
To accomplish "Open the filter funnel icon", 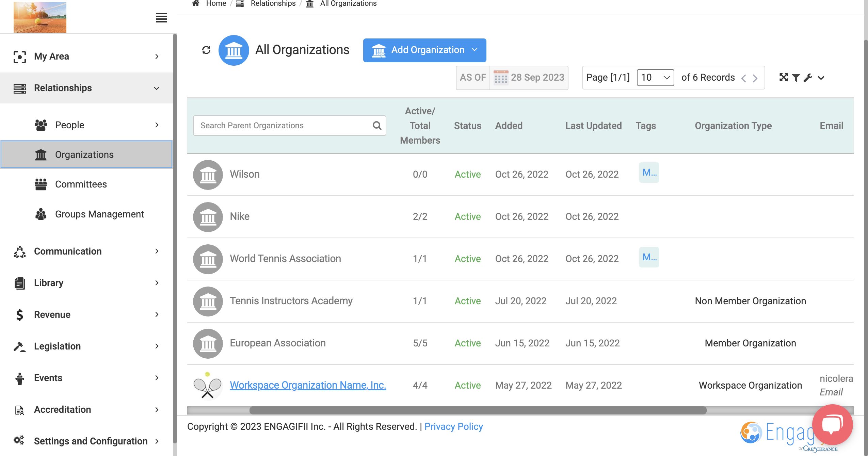I will pyautogui.click(x=795, y=78).
